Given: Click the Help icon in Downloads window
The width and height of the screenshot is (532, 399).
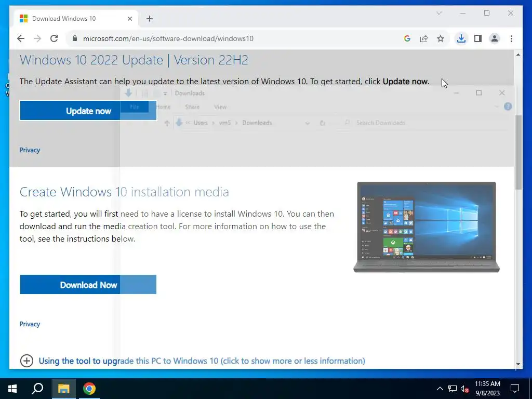Looking at the screenshot, I should [x=508, y=107].
